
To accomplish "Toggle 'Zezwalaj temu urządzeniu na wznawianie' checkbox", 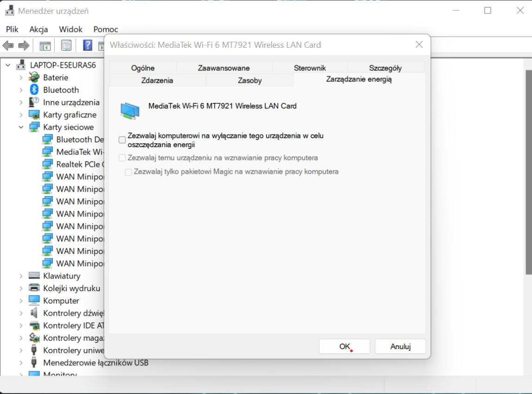I will 122,158.
